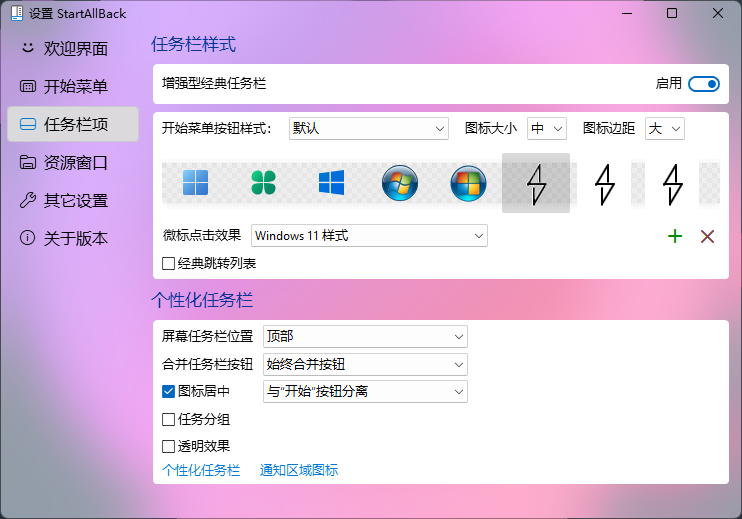Enable the 经典跳转列表 checkbox
The height and width of the screenshot is (519, 742).
click(168, 264)
